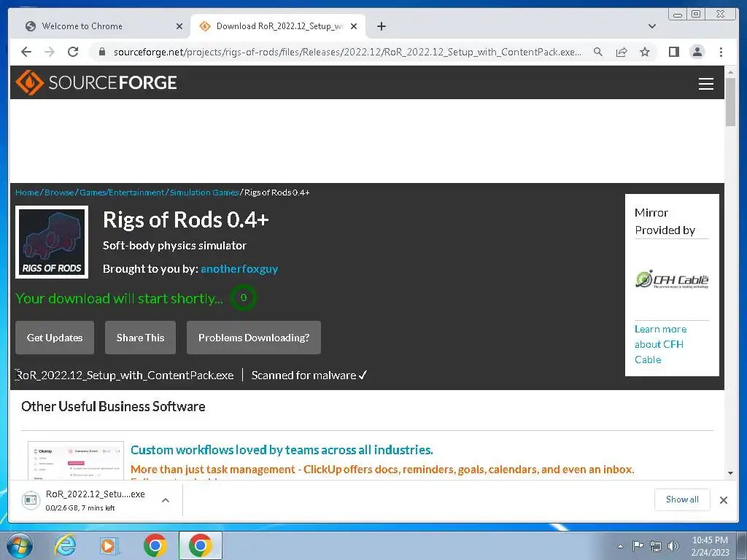Open Learn more about CFH Cable link
747x560 pixels.
(x=661, y=344)
